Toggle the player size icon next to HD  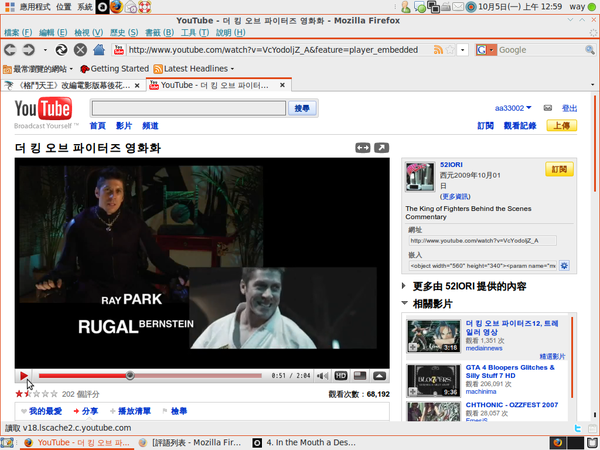pyautogui.click(x=360, y=376)
